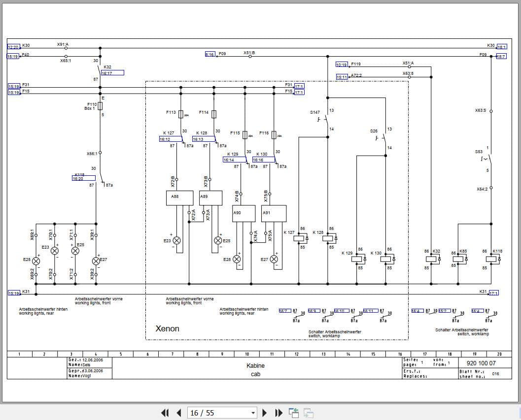Click the S147 switch label
521x420 pixels.
pyautogui.click(x=315, y=112)
